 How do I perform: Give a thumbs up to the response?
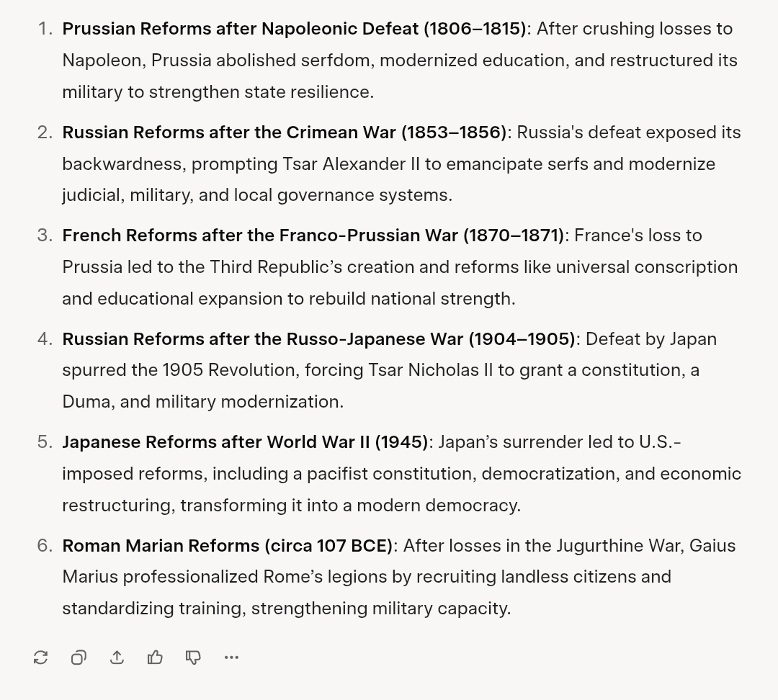tap(155, 657)
